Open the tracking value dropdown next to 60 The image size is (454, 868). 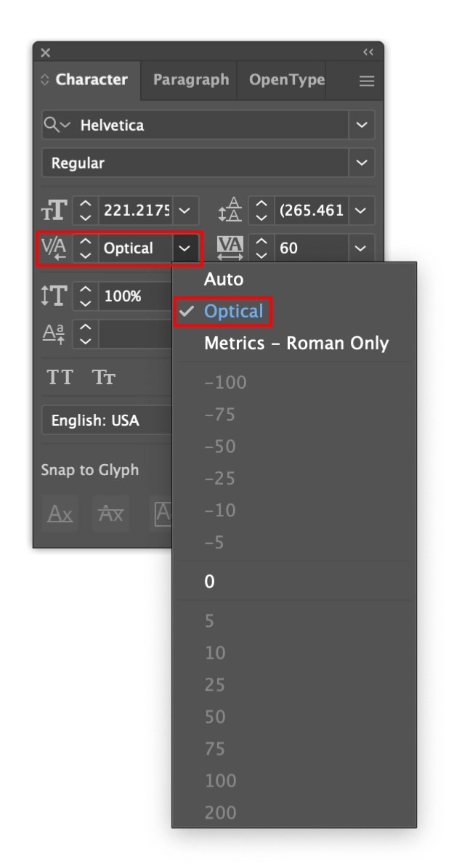point(360,248)
